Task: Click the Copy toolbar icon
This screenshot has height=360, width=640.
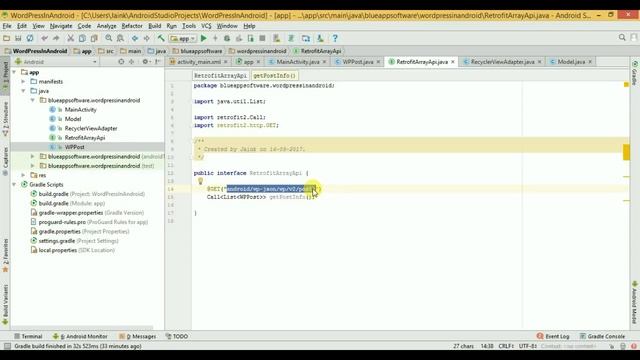Action: (82, 38)
